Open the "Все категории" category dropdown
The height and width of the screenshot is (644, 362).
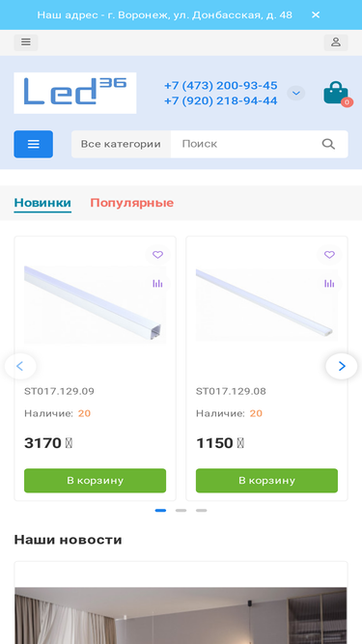[x=121, y=144]
